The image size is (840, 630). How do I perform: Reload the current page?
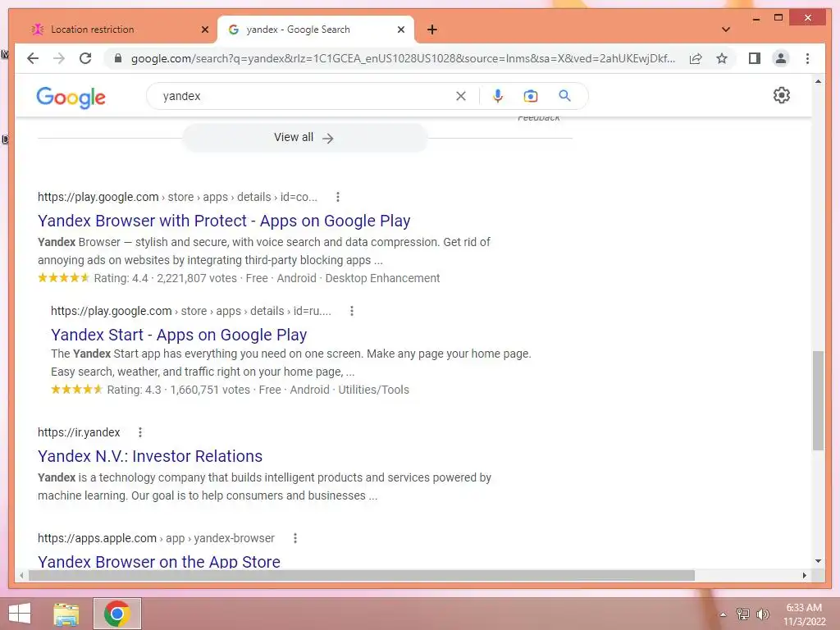[85, 58]
